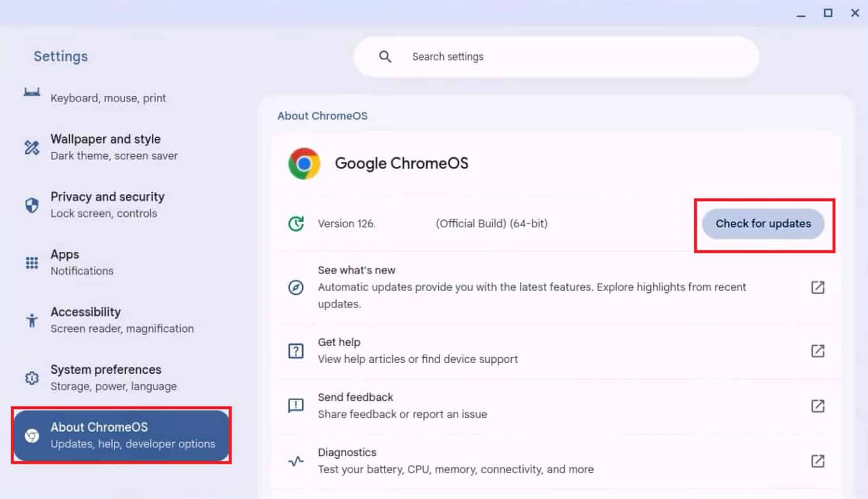This screenshot has width=868, height=499.
Task: Launch Diagnostics via its external link icon
Action: point(817,461)
